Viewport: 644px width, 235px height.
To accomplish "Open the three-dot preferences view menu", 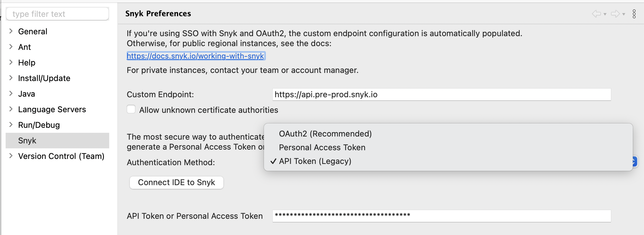I will [x=634, y=14].
